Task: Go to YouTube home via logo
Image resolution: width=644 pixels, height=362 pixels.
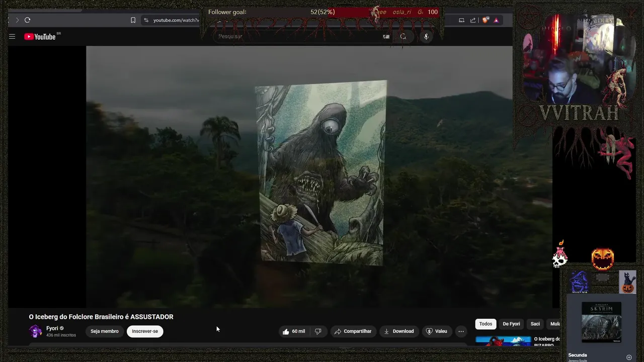Action: [40, 36]
